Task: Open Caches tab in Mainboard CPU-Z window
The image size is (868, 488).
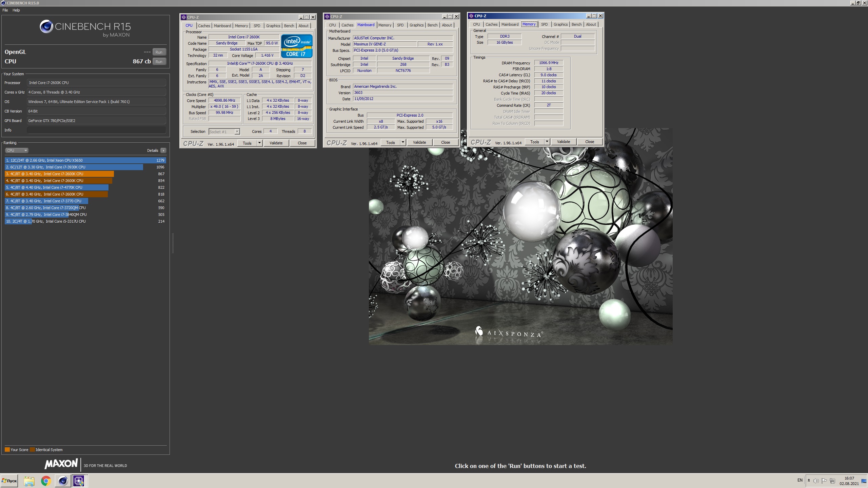Action: [347, 25]
